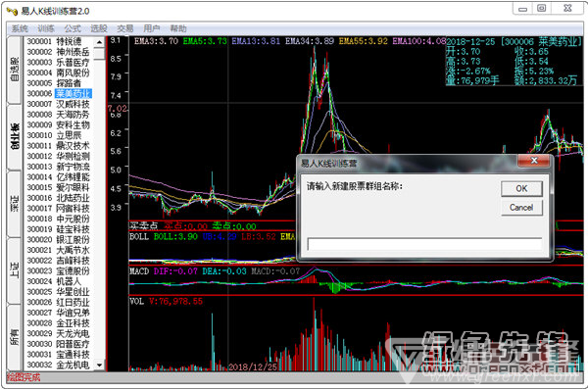Select stock 300009 安科生物

click(x=58, y=124)
